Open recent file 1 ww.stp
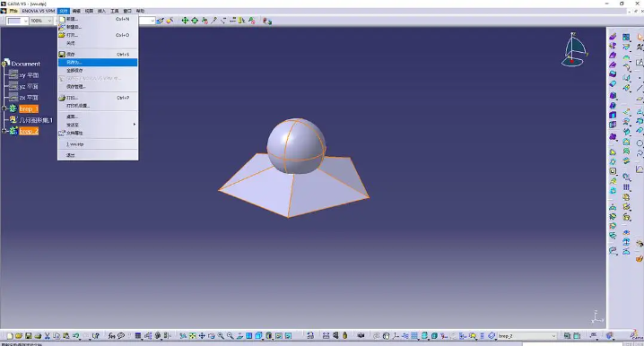 pos(98,144)
